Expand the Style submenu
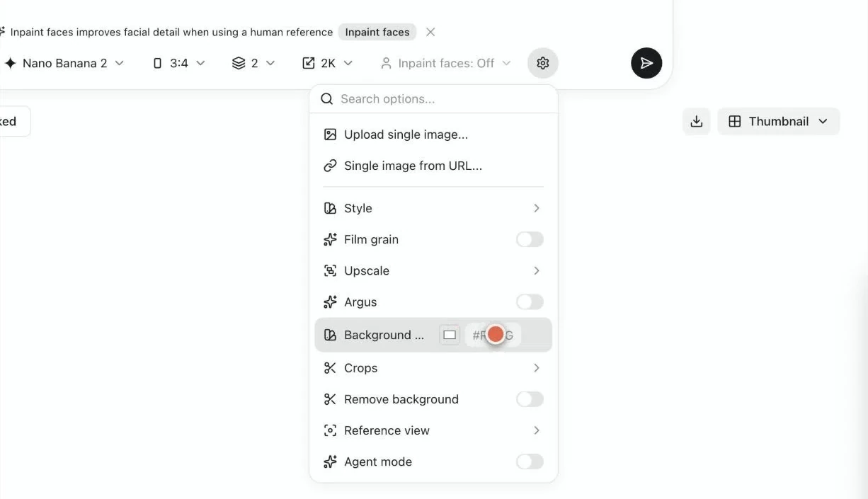 click(433, 208)
